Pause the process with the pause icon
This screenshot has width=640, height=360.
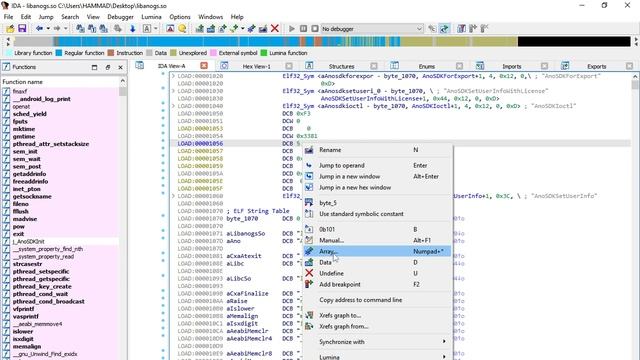[x=303, y=29]
